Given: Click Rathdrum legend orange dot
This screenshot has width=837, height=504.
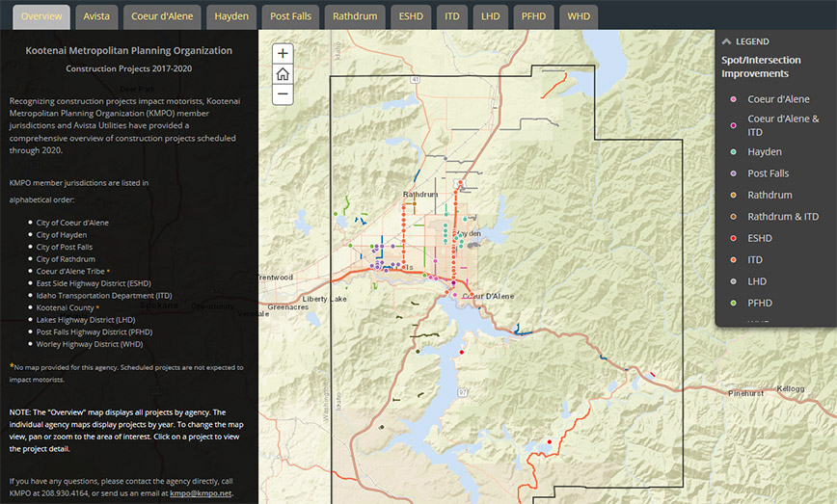Looking at the screenshot, I should (734, 196).
